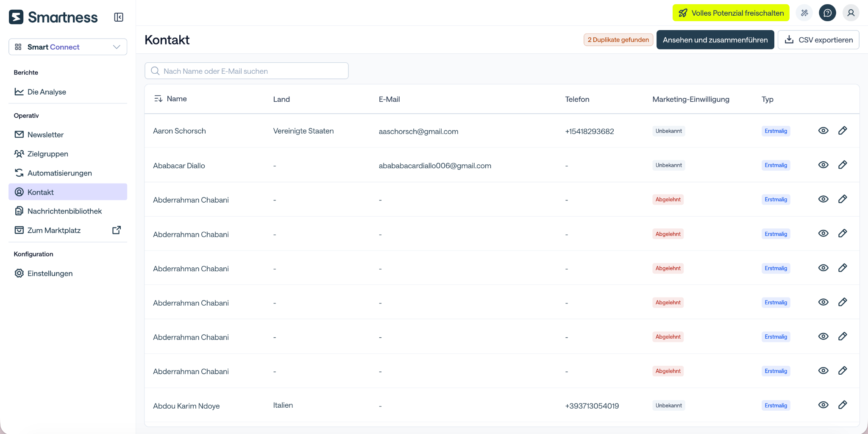Open the magic wand tool in the top bar

(x=804, y=13)
